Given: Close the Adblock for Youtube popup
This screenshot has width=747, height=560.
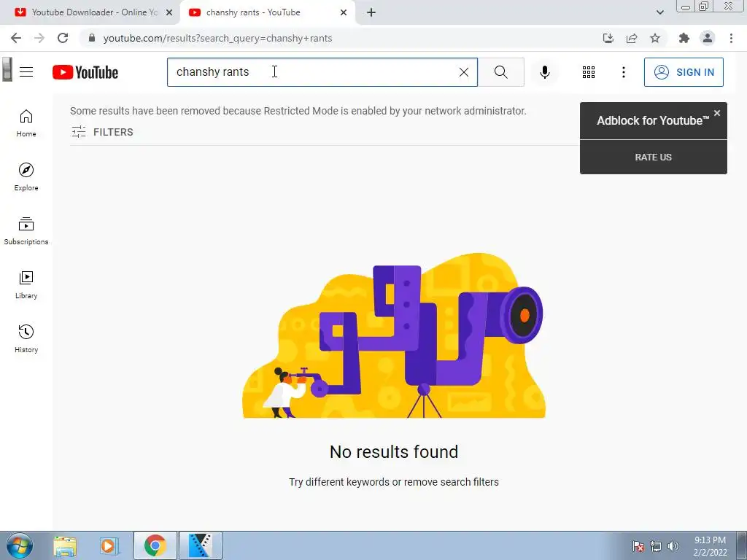Looking at the screenshot, I should click(717, 113).
